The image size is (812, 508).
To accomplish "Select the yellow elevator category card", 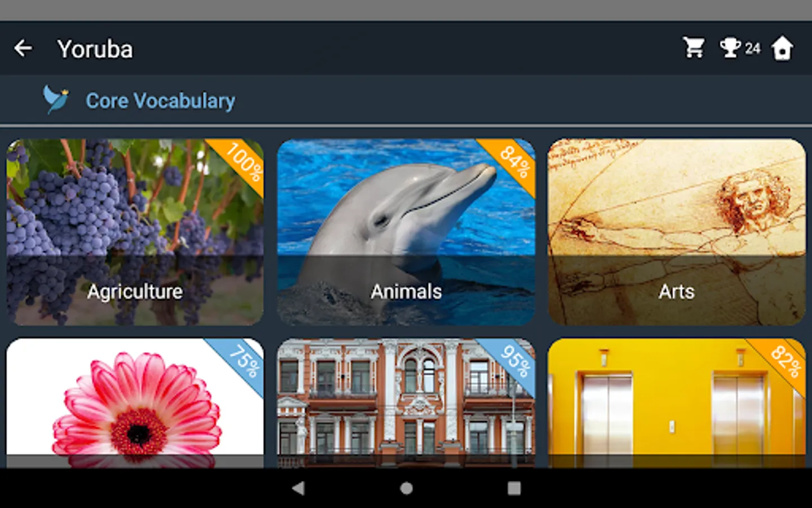I will point(677,403).
